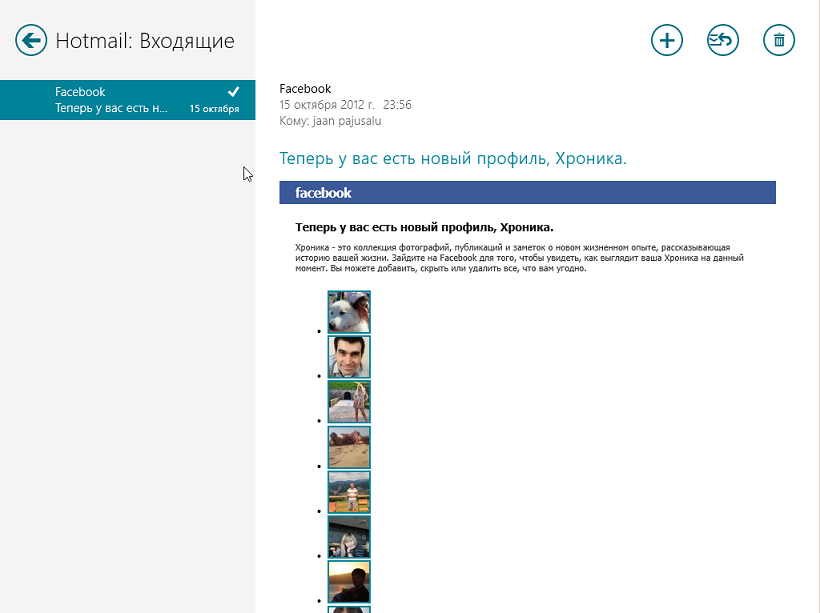This screenshot has height=613, width=820.
Task: Click the bold heading 'Теперь у вас есть новый профиль'
Action: [424, 227]
